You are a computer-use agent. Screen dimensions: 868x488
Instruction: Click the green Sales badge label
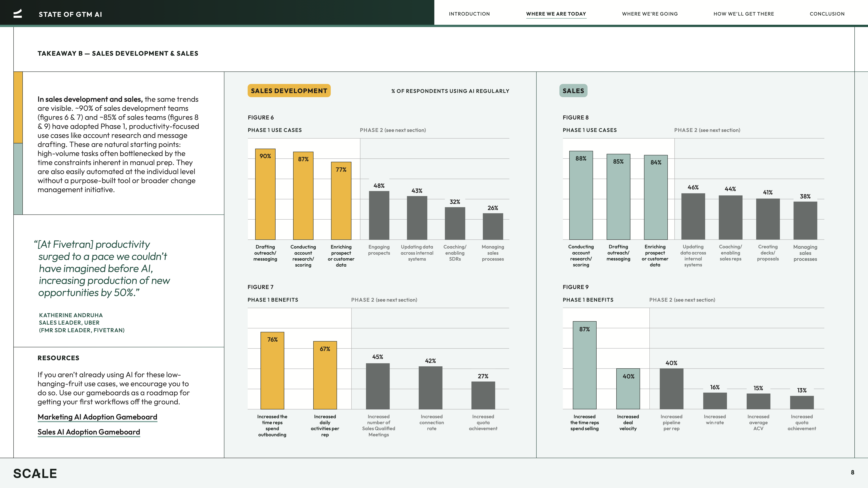(573, 91)
